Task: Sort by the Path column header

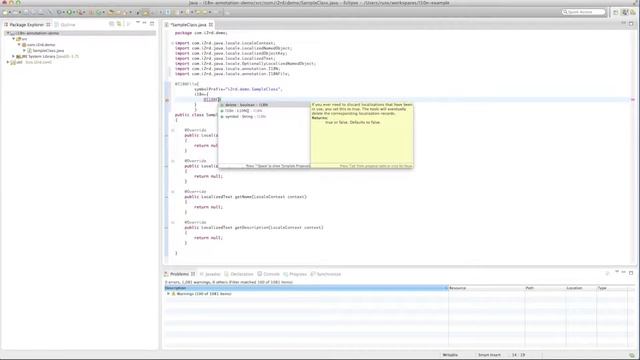Action: click(545, 288)
